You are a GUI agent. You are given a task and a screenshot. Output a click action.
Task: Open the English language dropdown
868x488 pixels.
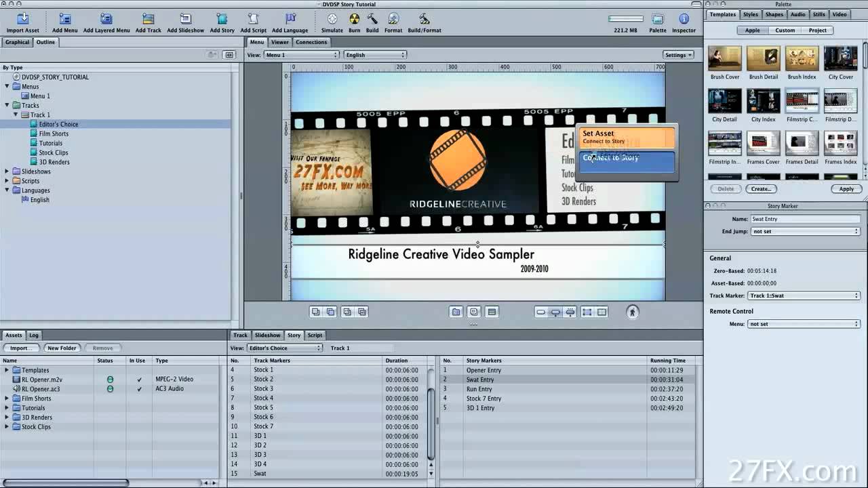(x=375, y=55)
